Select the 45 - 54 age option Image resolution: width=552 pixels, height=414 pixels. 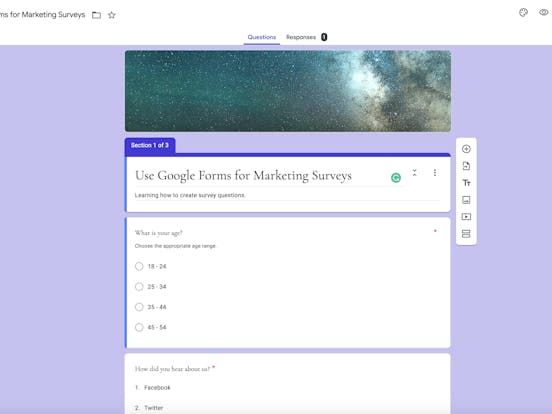point(139,327)
